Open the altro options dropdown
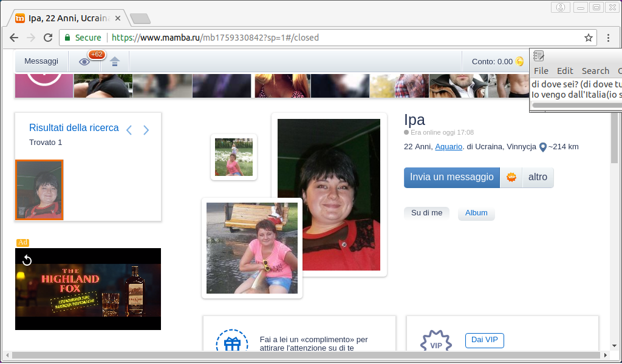622x364 pixels. pos(538,177)
